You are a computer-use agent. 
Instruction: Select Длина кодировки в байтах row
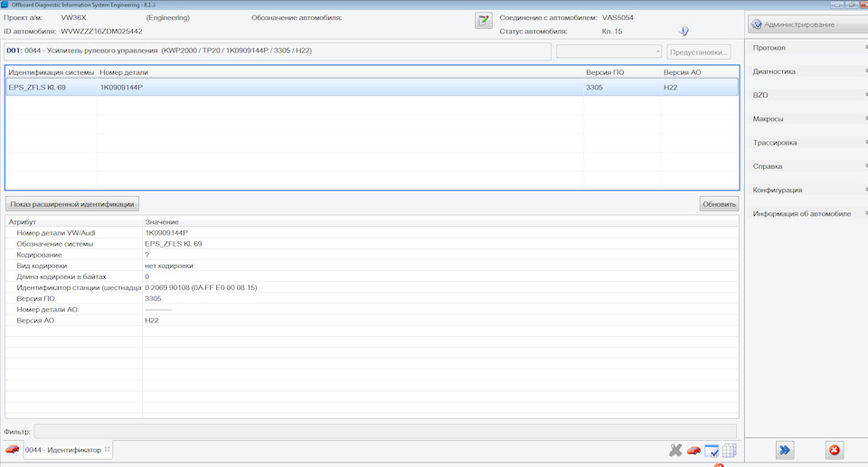coord(372,276)
